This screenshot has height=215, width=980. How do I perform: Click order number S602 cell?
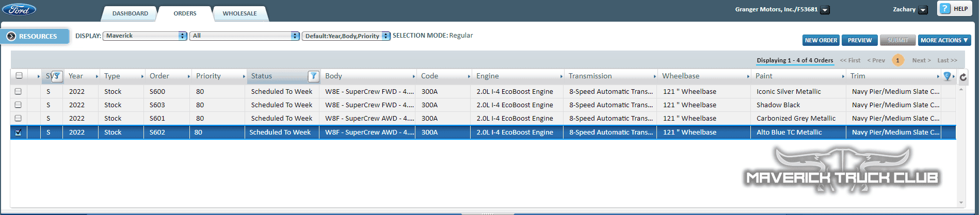[157, 133]
